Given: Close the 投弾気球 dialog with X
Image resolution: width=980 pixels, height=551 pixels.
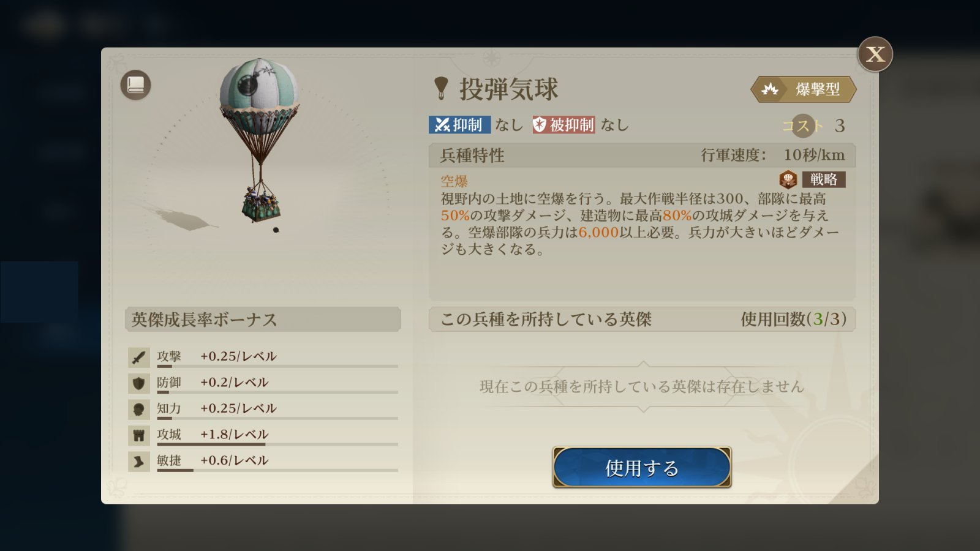Looking at the screenshot, I should click(x=875, y=54).
